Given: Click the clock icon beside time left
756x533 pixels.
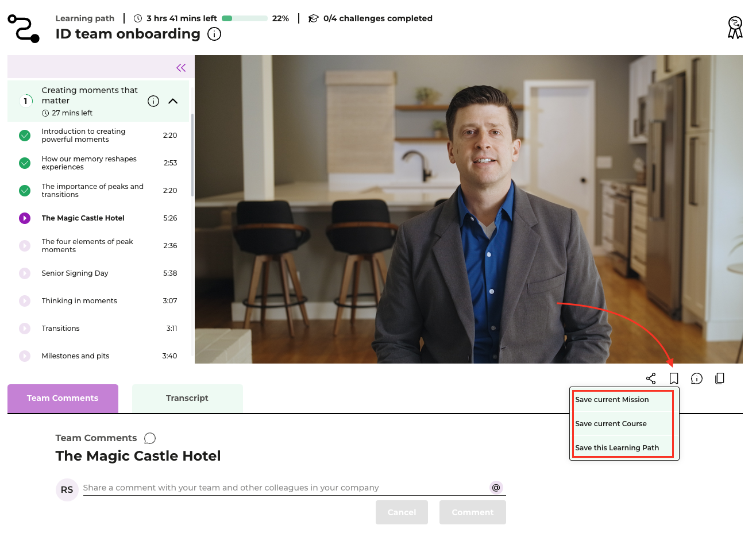Looking at the screenshot, I should pyautogui.click(x=138, y=18).
